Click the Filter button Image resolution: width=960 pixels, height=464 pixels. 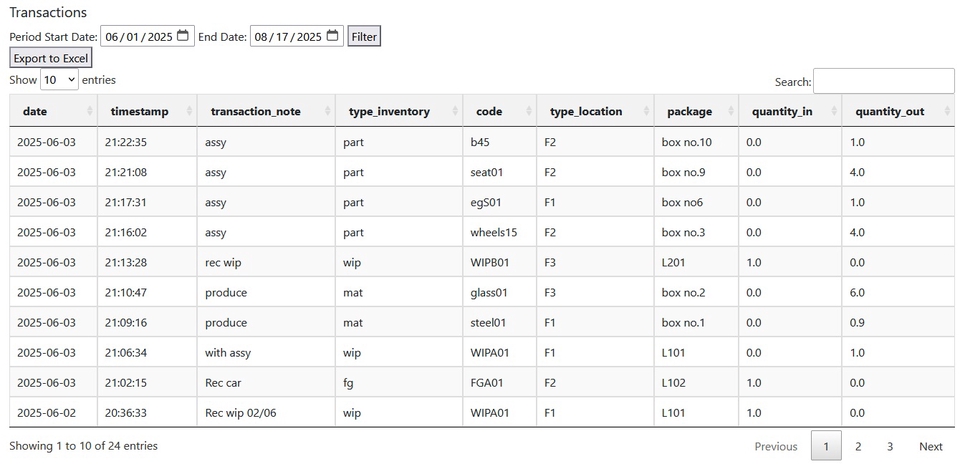click(x=364, y=37)
